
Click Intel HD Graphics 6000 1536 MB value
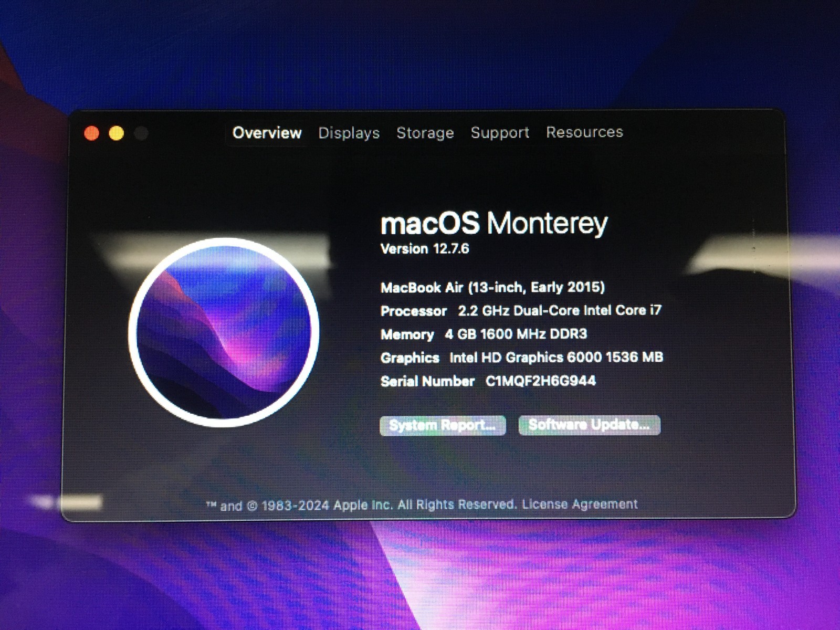click(x=556, y=358)
